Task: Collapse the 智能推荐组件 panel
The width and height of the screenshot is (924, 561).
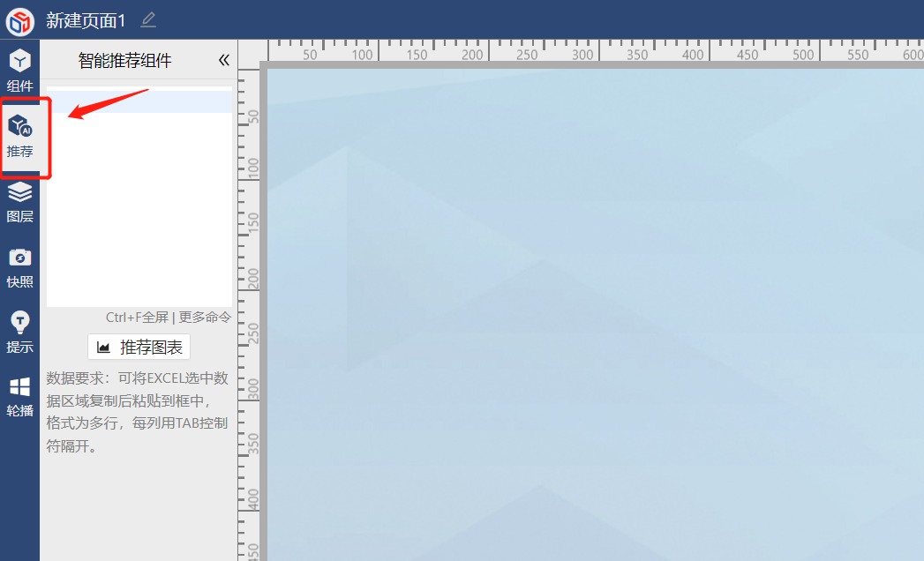Action: coord(223,59)
